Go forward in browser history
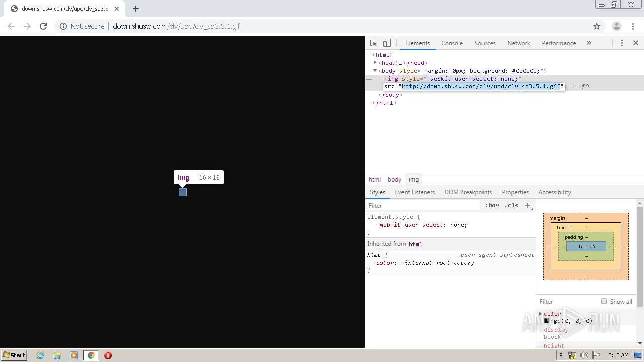This screenshot has height=362, width=644. [27, 26]
